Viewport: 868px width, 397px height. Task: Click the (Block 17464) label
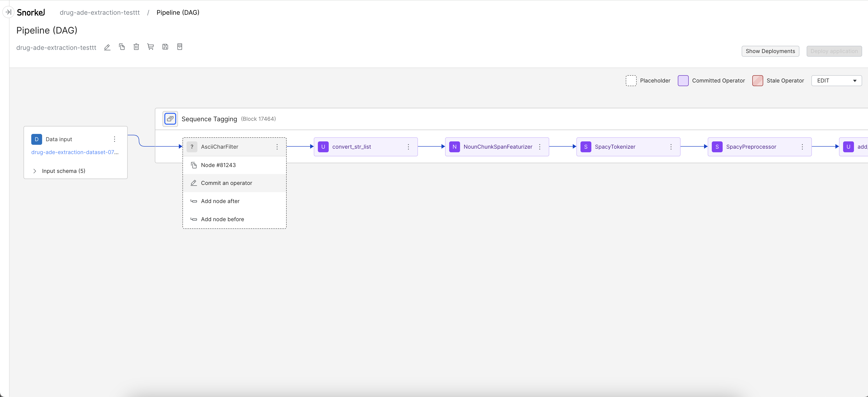point(259,119)
